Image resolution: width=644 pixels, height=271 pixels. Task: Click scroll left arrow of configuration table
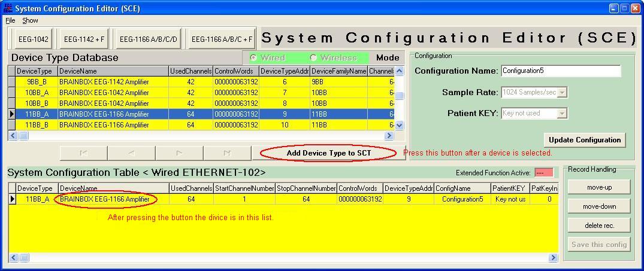(x=13, y=257)
